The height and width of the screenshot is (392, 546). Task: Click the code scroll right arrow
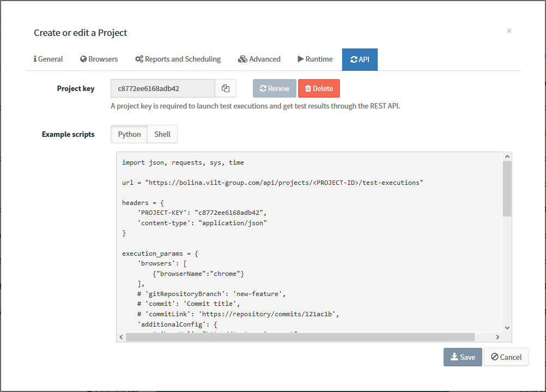point(498,337)
